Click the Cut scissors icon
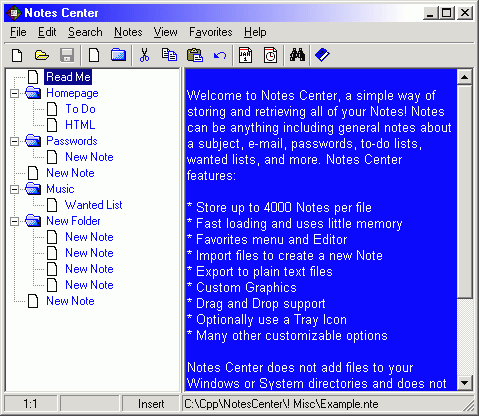The width and height of the screenshot is (479, 416). click(x=144, y=55)
